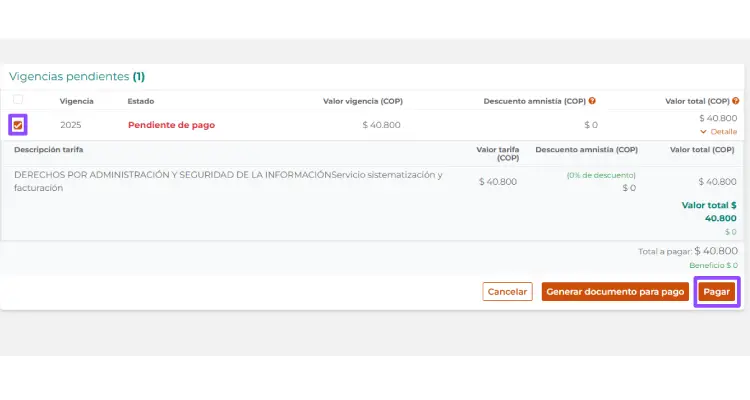Screen dimensions: 750x400
Task: Click the chevron arrow next to Detalle
Action: pyautogui.click(x=705, y=131)
